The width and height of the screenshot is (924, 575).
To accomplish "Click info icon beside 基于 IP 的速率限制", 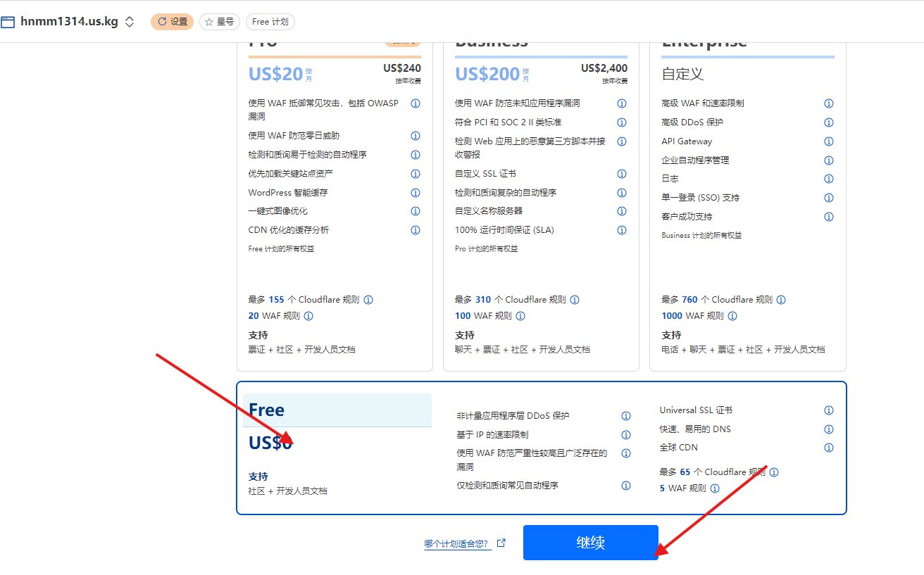I will [x=626, y=435].
